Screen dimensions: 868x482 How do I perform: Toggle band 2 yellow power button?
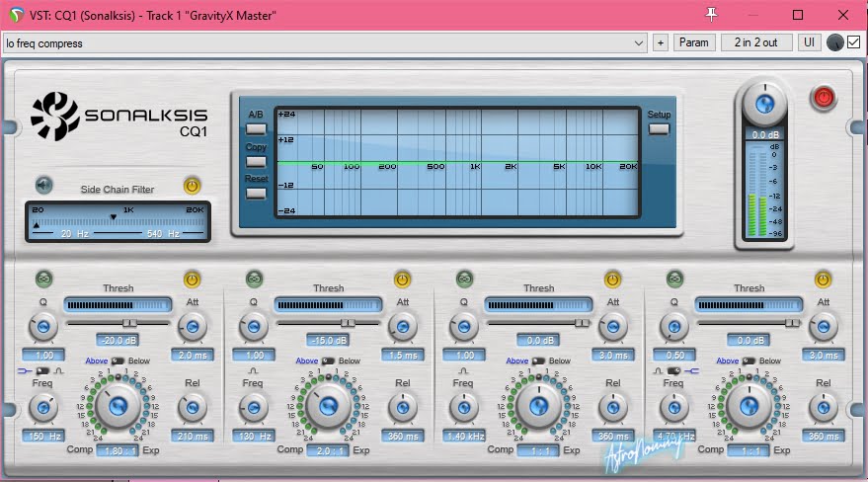click(402, 280)
